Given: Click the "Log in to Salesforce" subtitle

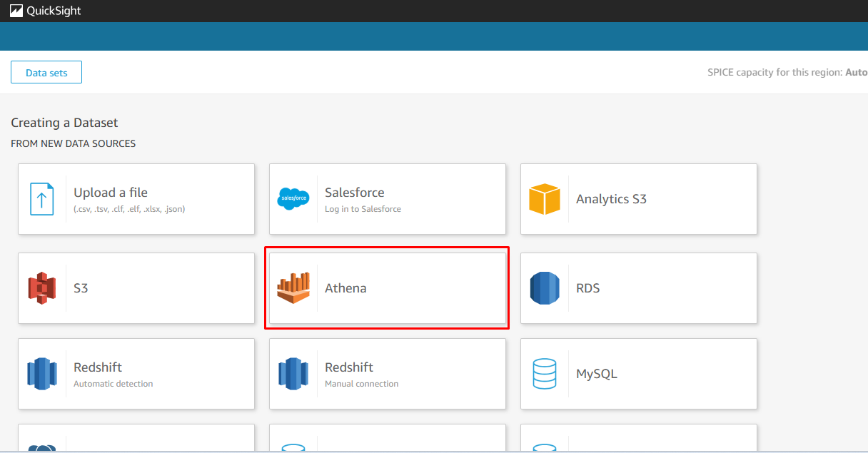Looking at the screenshot, I should coord(363,209).
